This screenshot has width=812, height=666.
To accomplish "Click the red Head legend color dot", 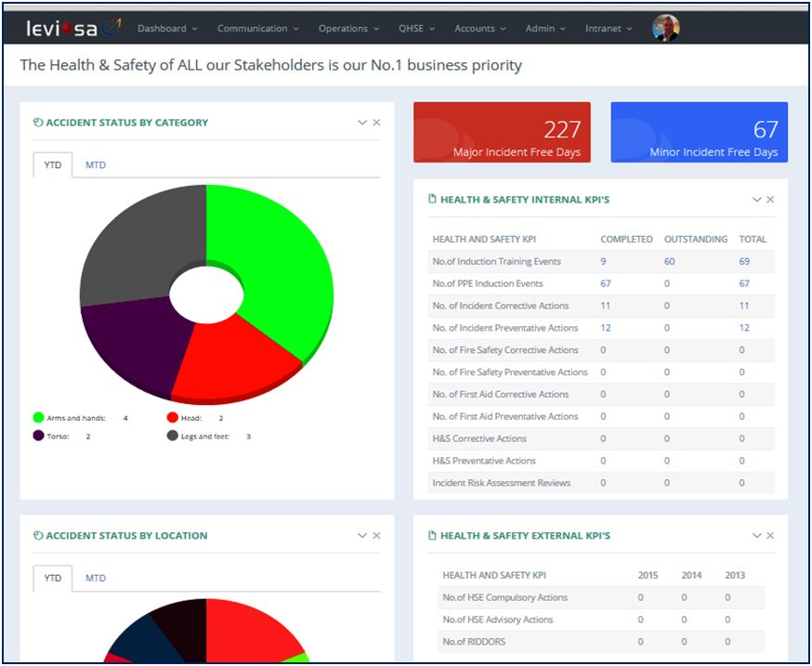I will [x=173, y=418].
